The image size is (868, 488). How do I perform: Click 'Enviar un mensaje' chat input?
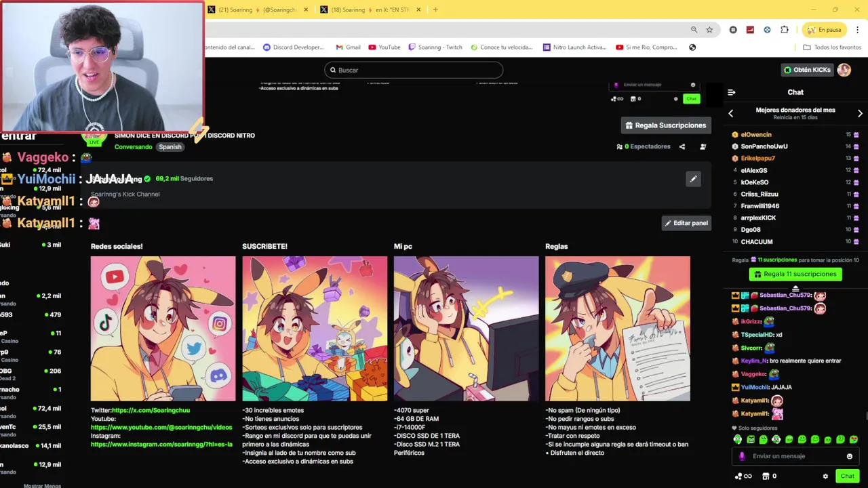(795, 456)
